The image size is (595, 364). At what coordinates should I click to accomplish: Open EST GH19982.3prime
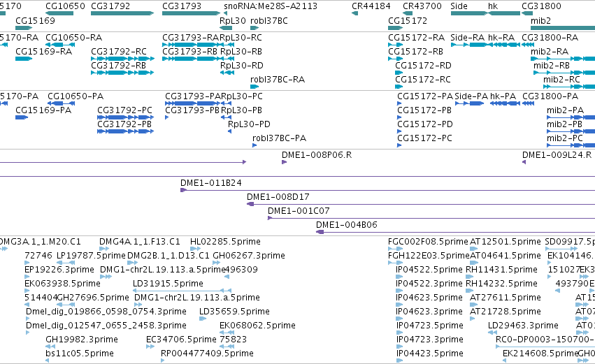[82, 340]
